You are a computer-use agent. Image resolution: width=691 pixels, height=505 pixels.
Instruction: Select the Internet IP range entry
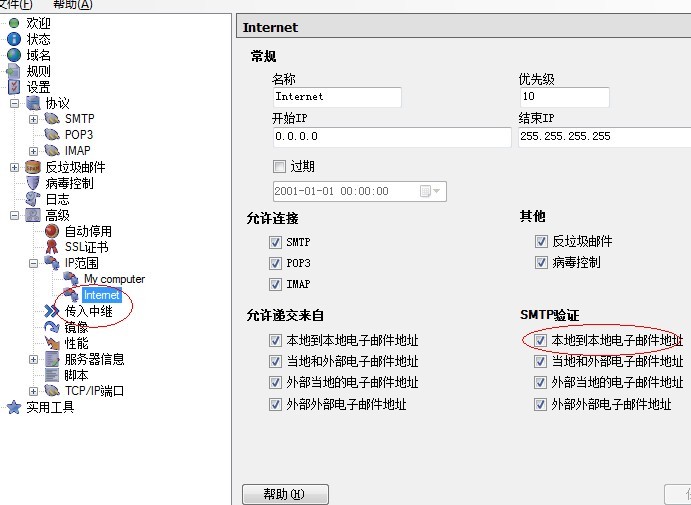[x=101, y=295]
